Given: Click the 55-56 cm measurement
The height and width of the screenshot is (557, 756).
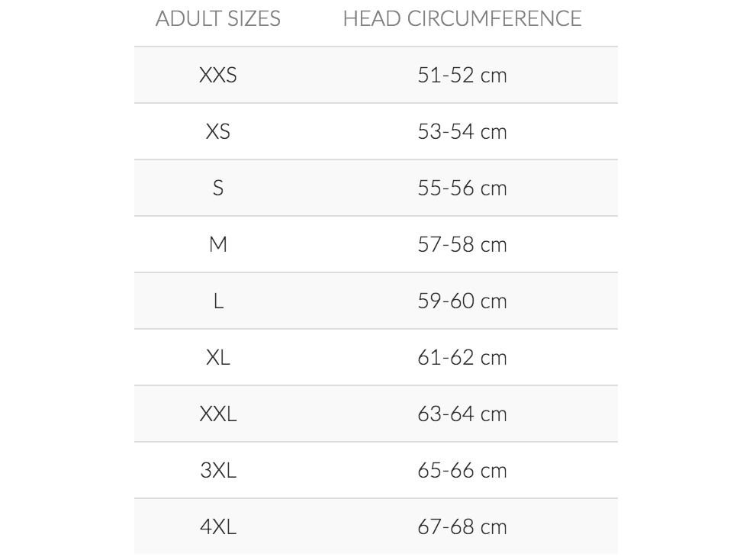Looking at the screenshot, I should 462,188.
